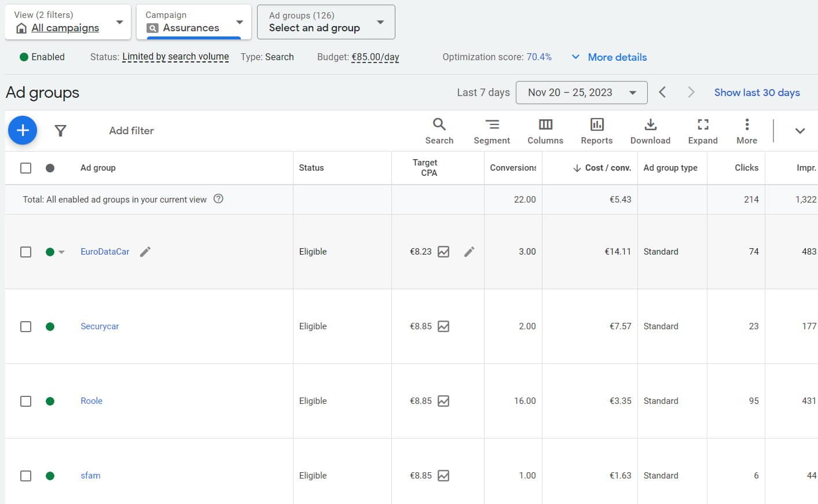Screen dimensions: 818x504
Task: Expand the table to full screen
Action: coord(703,131)
